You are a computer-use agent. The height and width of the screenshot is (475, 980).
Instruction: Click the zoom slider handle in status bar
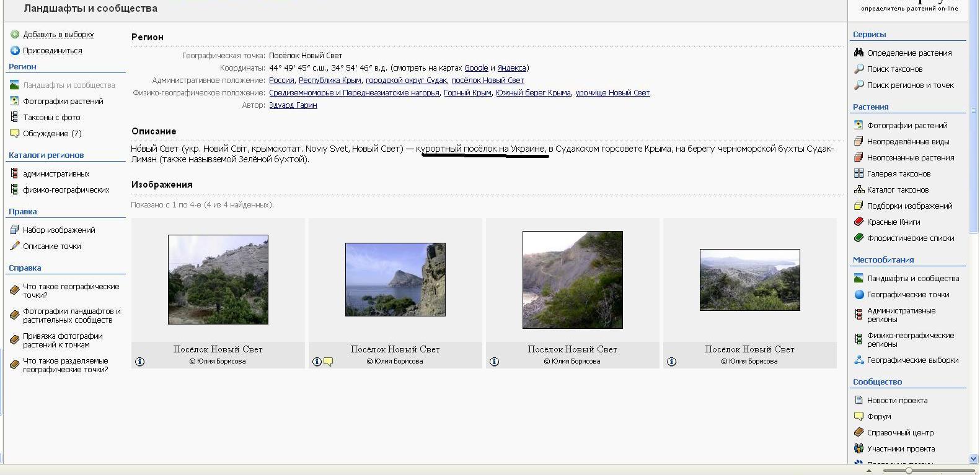tap(909, 471)
